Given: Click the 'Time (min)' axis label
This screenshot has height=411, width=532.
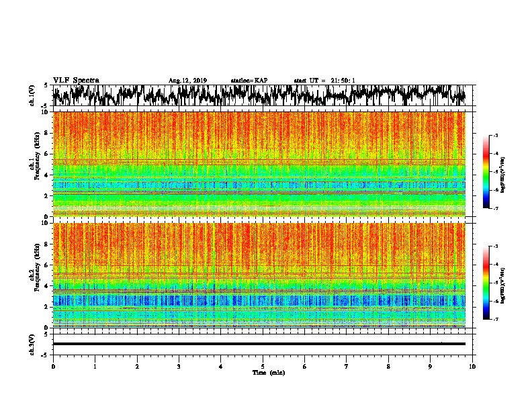Looking at the screenshot, I should point(269,373).
